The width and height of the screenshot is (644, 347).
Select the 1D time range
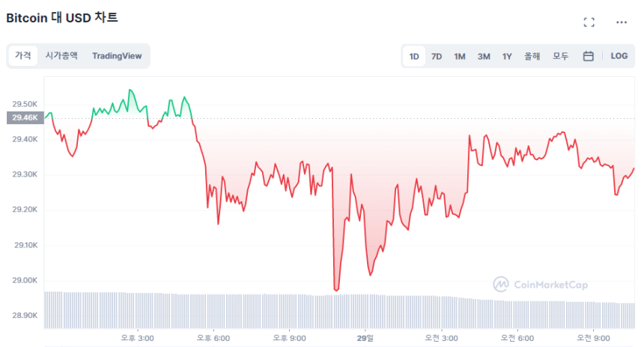point(414,56)
